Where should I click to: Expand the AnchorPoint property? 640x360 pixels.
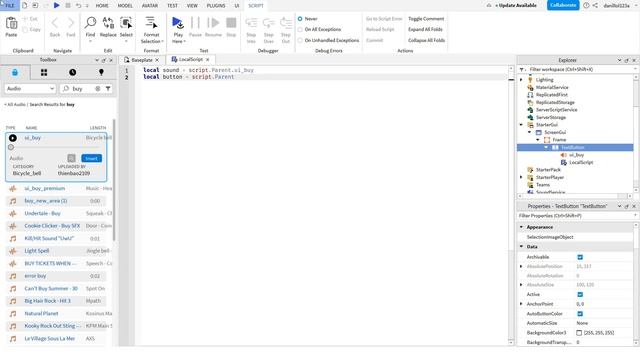tap(521, 304)
